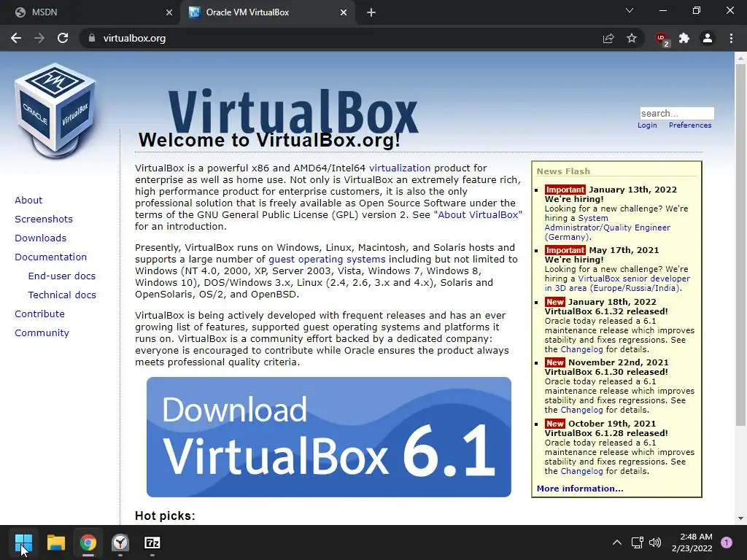
Task: Switch to the MSDN tab
Action: [90, 13]
